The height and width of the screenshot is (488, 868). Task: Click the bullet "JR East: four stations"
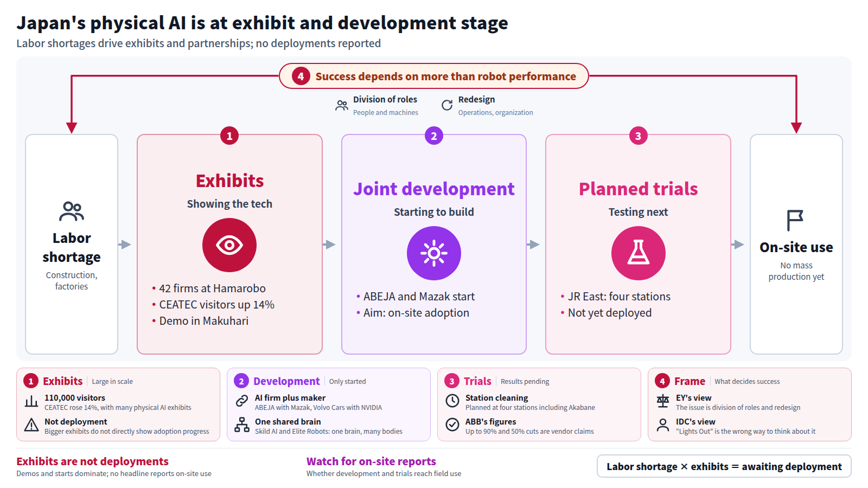point(619,297)
